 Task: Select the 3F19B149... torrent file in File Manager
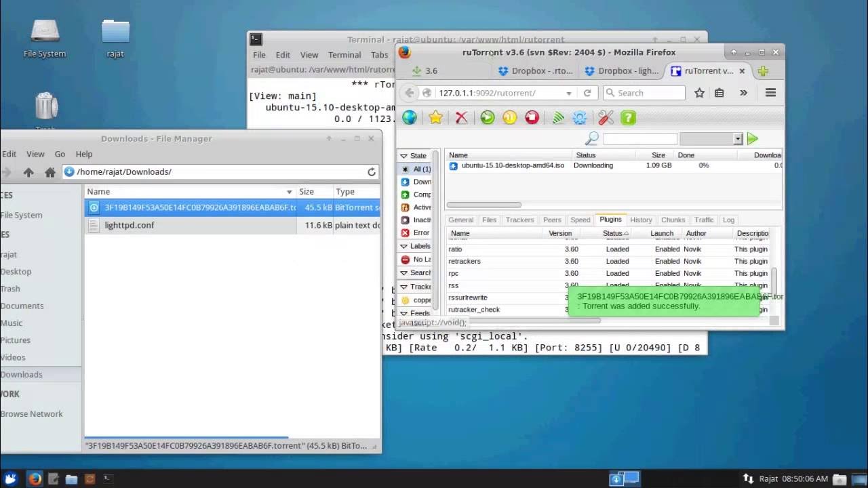233,207
